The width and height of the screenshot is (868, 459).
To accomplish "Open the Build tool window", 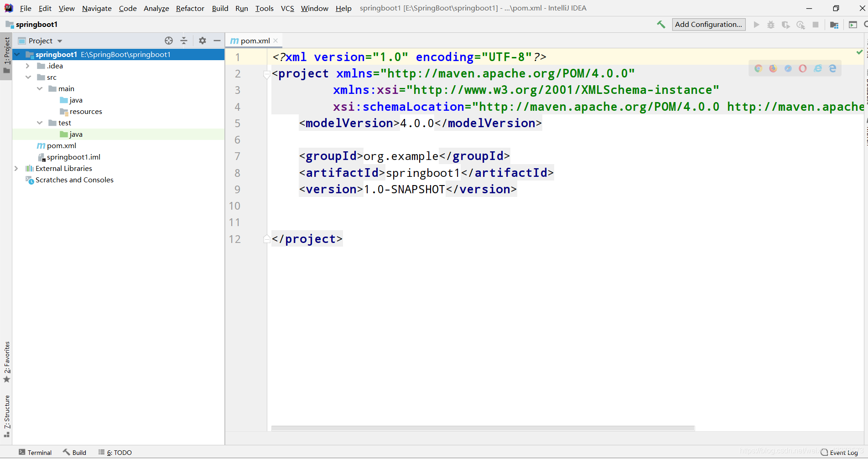I will pos(74,452).
